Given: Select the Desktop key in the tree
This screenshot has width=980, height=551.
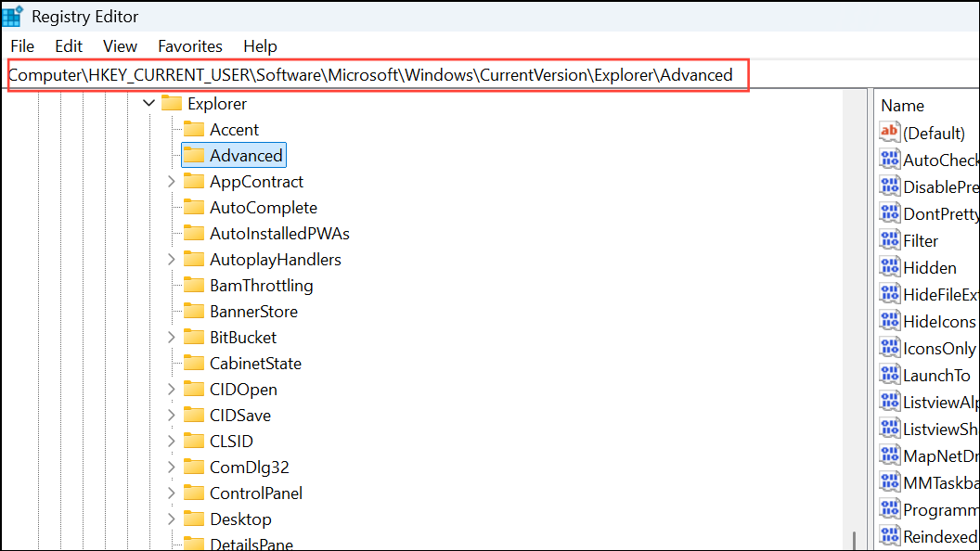Looking at the screenshot, I should click(242, 519).
